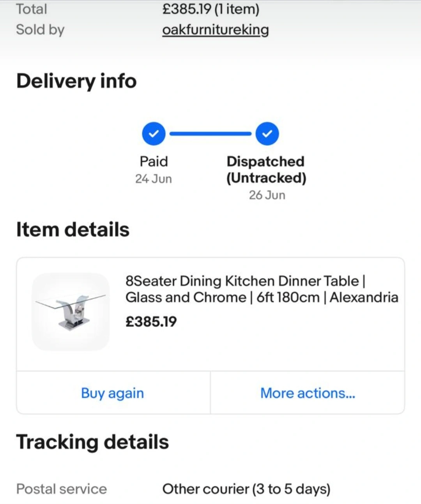Select the Dispatched (Untracked) status label
Image resolution: width=421 pixels, height=504 pixels.
[266, 169]
